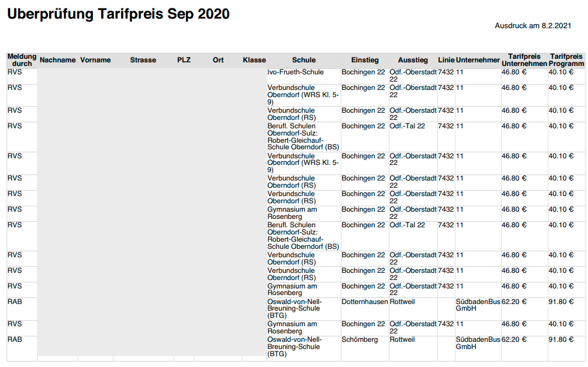
Task: Select the Ausstieg column header
Action: point(413,60)
